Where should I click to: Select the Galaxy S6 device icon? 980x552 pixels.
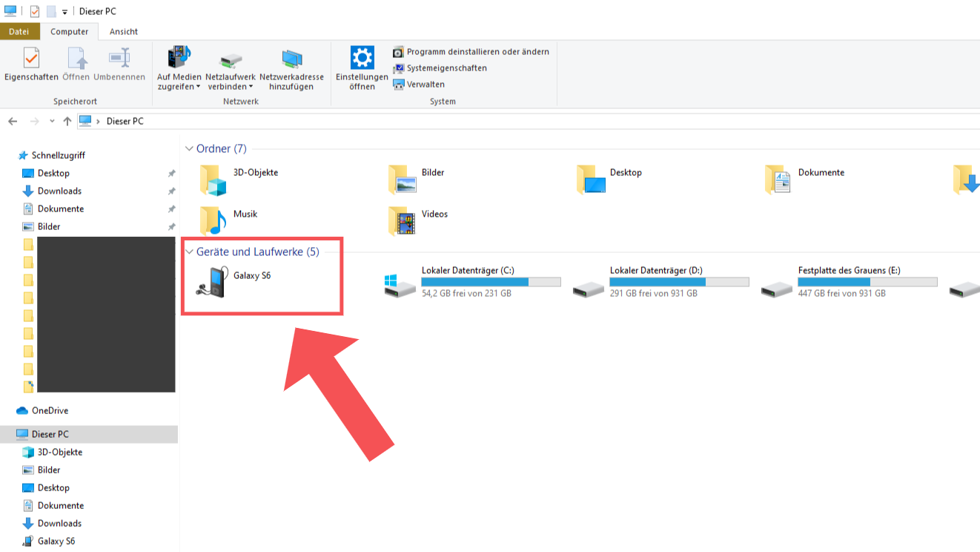point(212,282)
